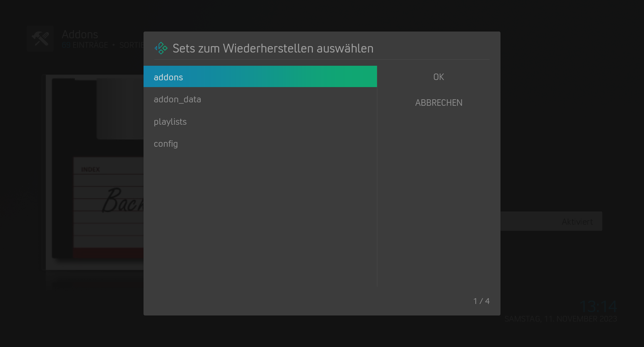644x347 pixels.
Task: Click the Addons hammer and wrench icon
Action: click(40, 39)
